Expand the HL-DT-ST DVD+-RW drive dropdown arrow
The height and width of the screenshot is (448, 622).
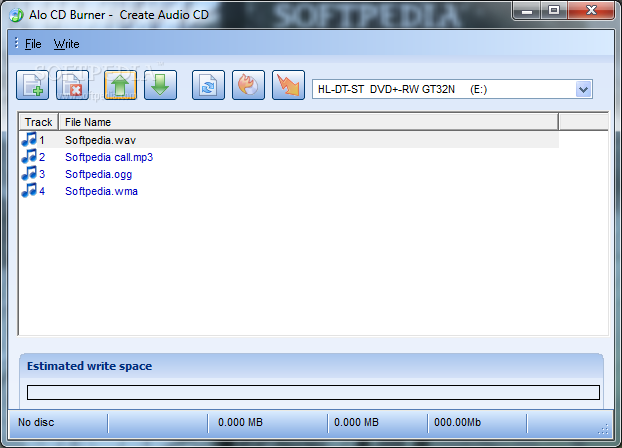point(583,89)
